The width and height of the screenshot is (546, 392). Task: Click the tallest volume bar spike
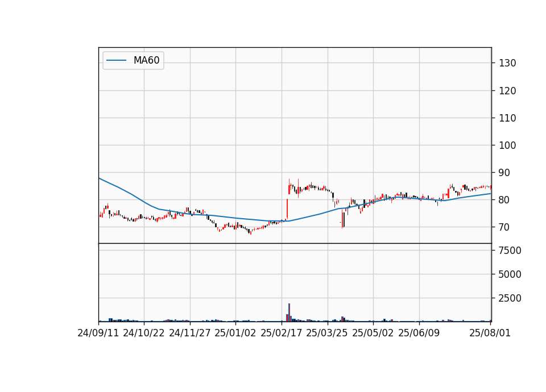coord(289,312)
